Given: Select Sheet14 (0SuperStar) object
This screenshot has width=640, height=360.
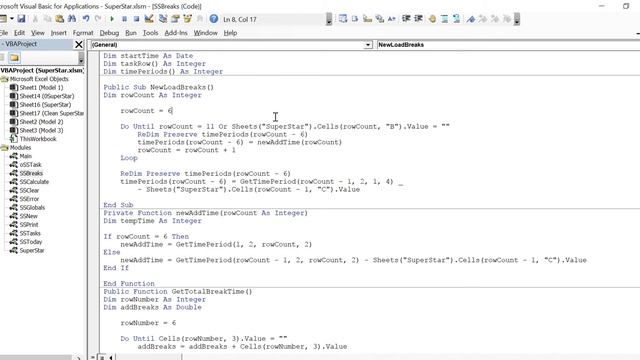Looking at the screenshot, I should coord(47,96).
